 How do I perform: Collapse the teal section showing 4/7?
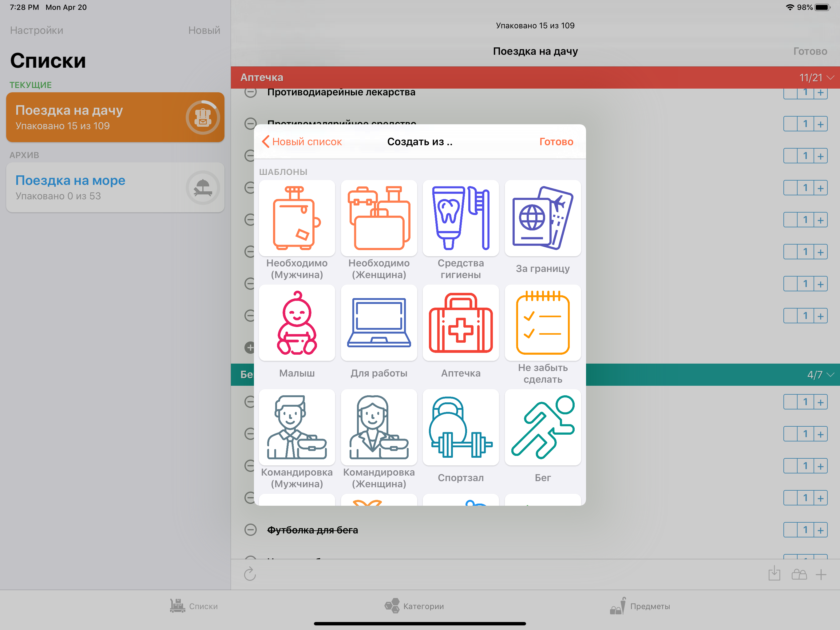(830, 375)
